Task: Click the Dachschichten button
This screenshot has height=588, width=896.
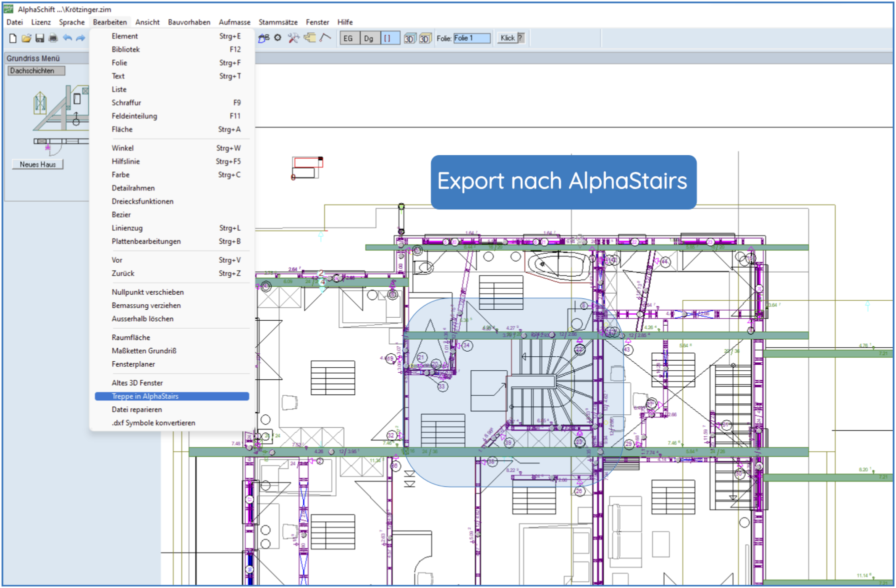Action: click(x=36, y=71)
